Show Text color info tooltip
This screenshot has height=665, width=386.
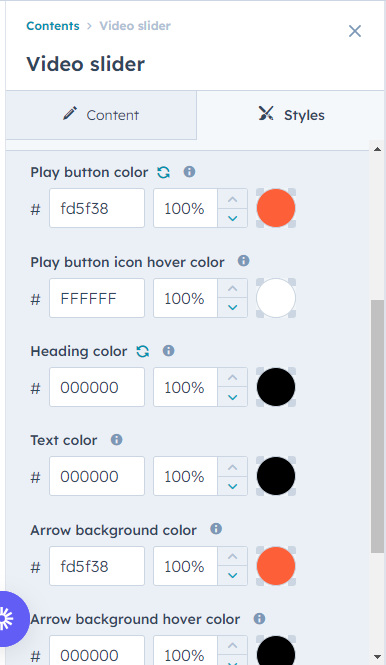[x=117, y=440]
